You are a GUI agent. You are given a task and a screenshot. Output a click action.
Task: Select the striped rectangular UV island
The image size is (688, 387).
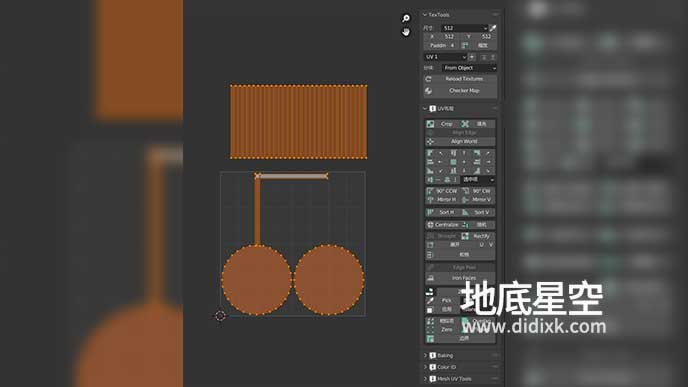[299, 122]
